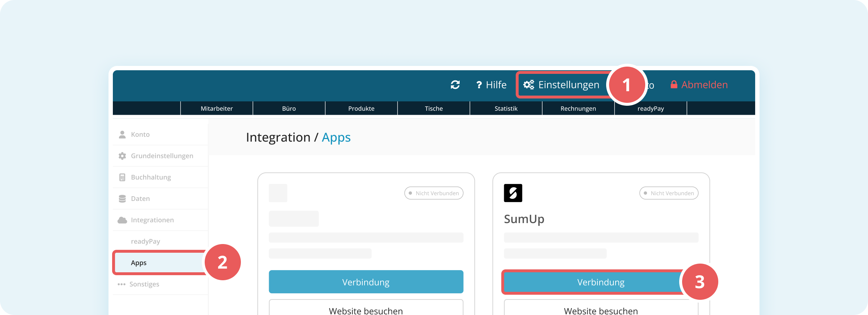Click the Integrationen cloud icon
Screen dimensions: 868x315
pyautogui.click(x=122, y=220)
